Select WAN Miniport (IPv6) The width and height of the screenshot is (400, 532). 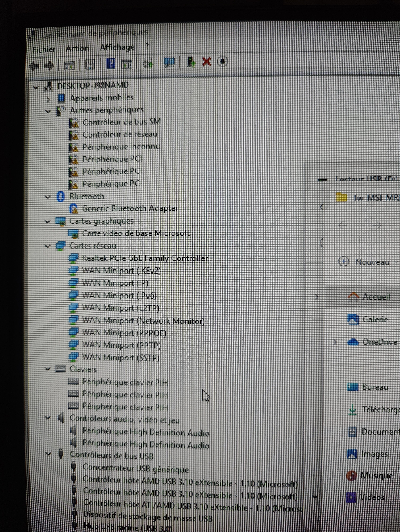(119, 295)
